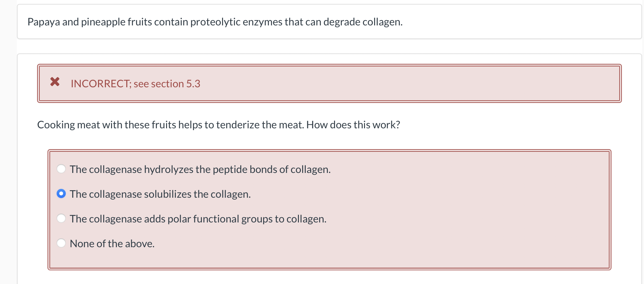Click the word 'INCORRECT' in the feedback banner
The width and height of the screenshot is (644, 284).
click(x=100, y=84)
